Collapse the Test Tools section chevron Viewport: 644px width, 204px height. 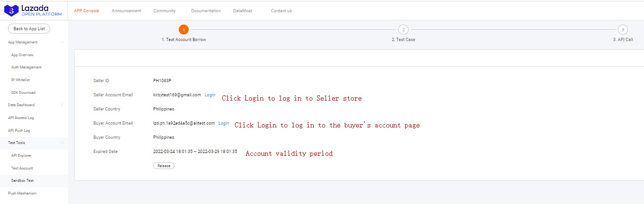tap(62, 143)
